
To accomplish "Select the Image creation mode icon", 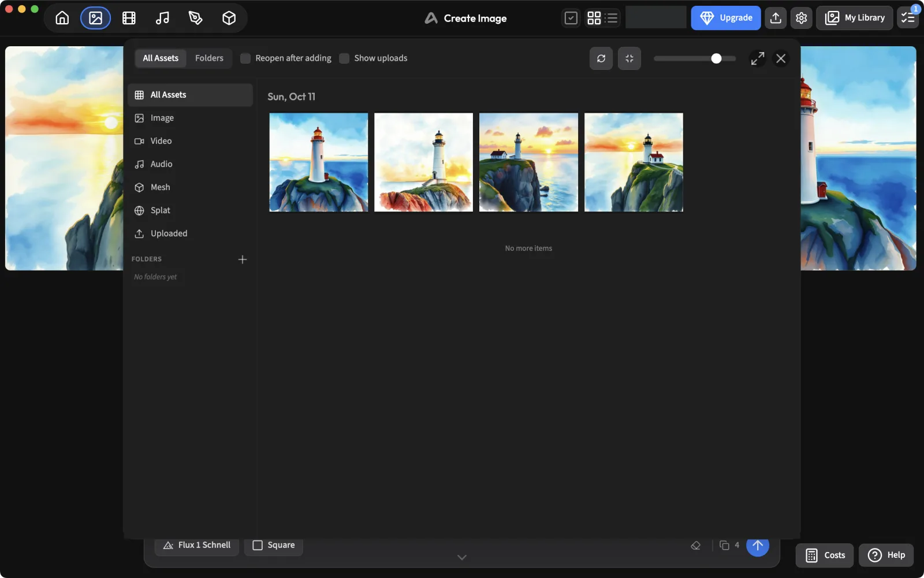I will click(96, 18).
